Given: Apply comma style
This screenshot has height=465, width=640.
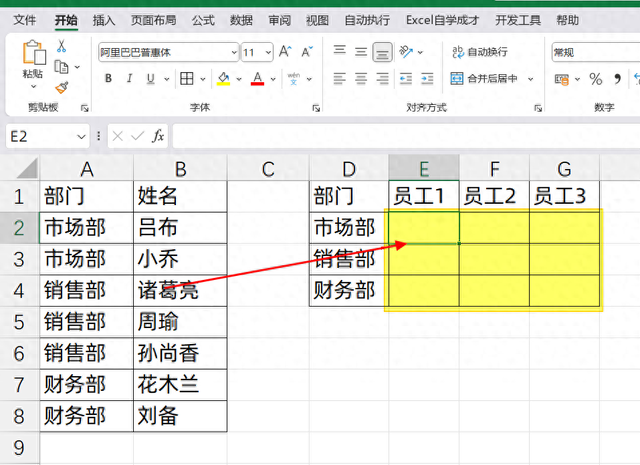Looking at the screenshot, I should [617, 79].
